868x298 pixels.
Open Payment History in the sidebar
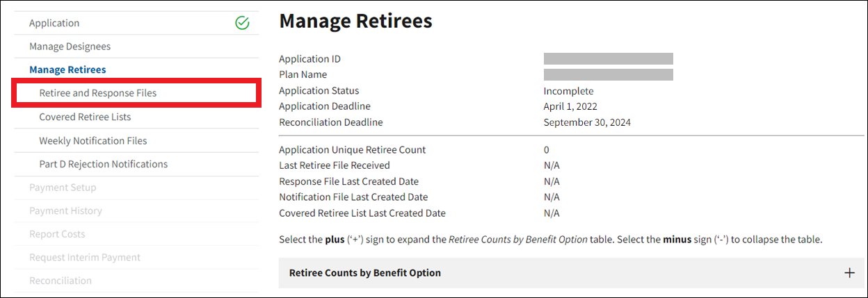pyautogui.click(x=65, y=210)
